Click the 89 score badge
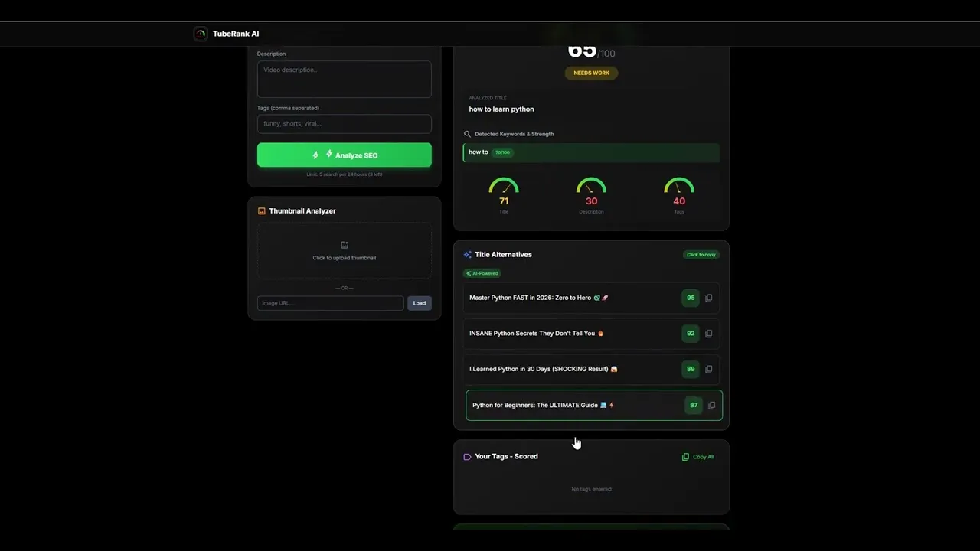980x551 pixels. 691,369
